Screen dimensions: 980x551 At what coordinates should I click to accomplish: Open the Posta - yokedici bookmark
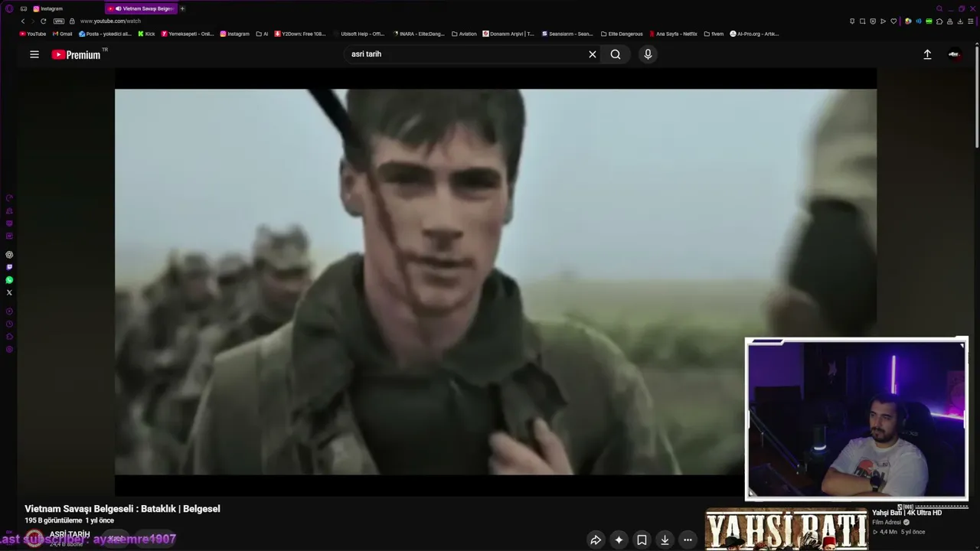tap(106, 34)
